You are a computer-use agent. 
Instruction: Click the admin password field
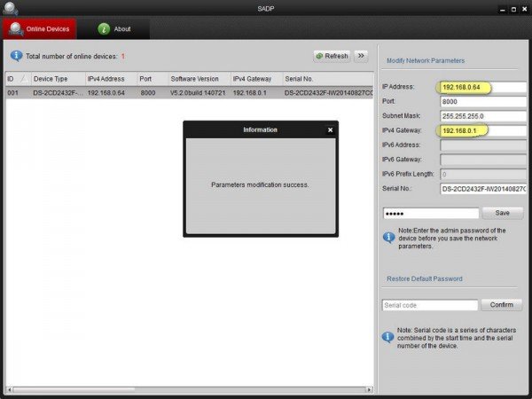[x=431, y=214]
